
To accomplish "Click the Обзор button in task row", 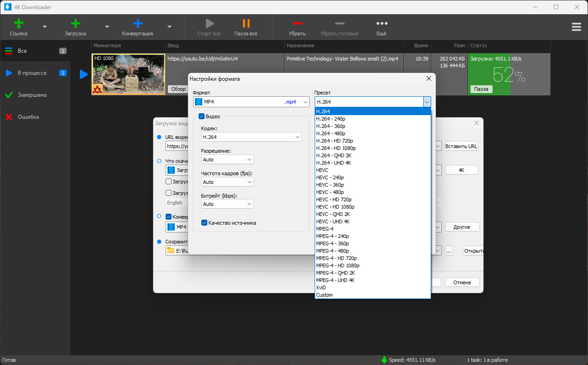I will tap(177, 89).
